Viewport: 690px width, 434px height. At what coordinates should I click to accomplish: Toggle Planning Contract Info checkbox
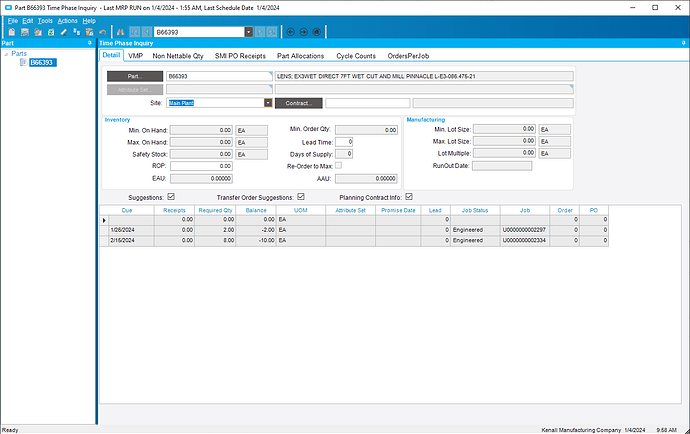409,197
